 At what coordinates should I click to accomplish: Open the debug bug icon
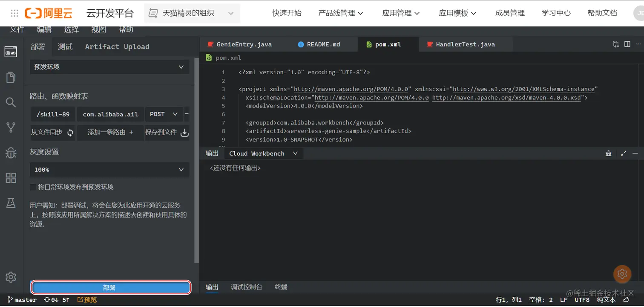(x=11, y=153)
